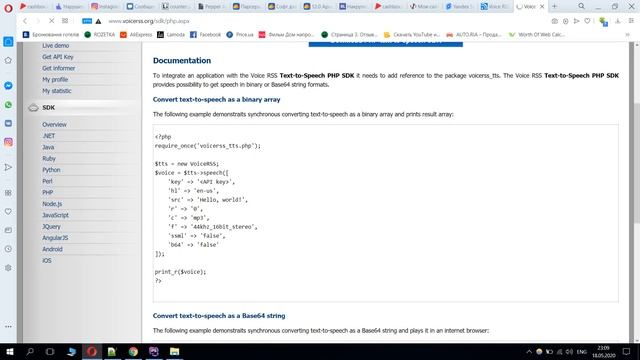Viewport: 640px width, 360px height.
Task: Switch to the Yandex tab
Action: point(459,7)
